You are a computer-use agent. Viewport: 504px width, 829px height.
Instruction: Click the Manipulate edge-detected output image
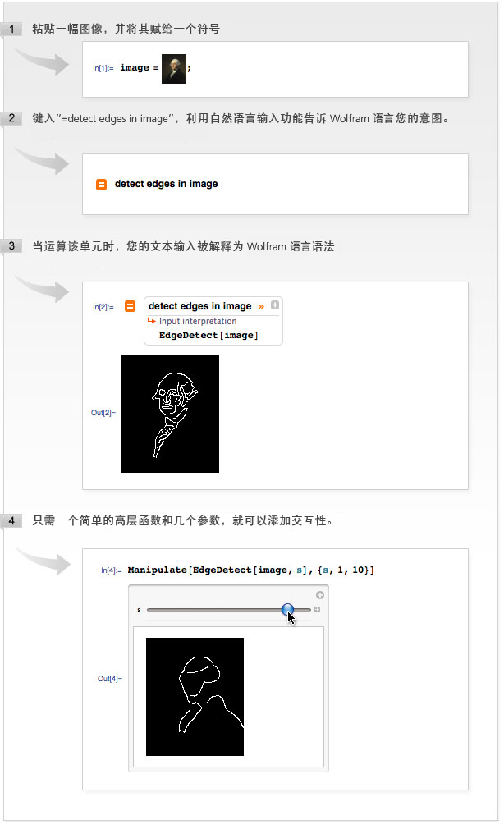click(195, 696)
